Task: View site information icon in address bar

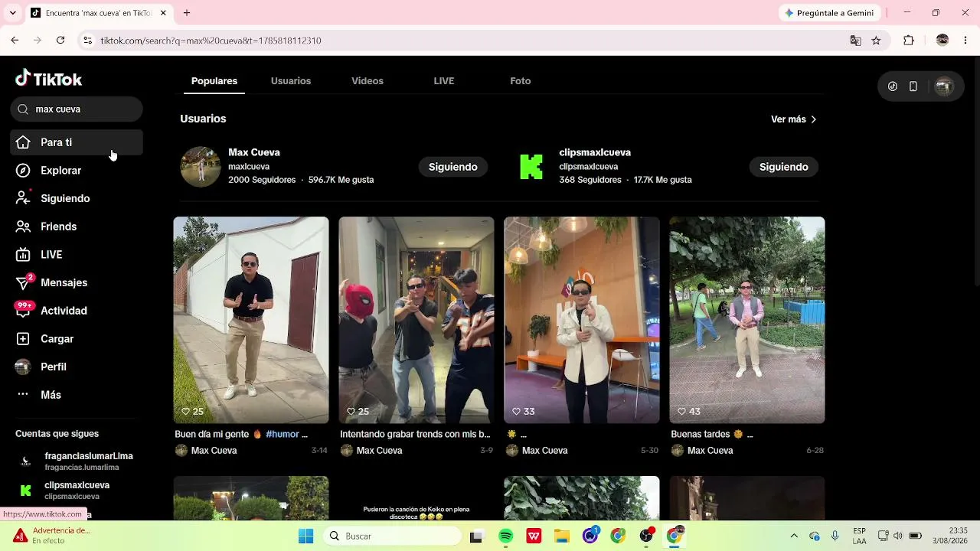Action: click(87, 41)
